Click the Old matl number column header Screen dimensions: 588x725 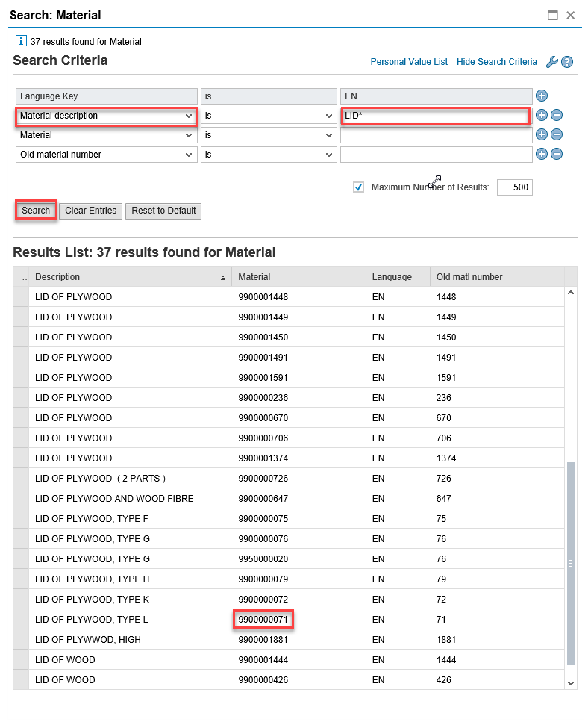click(x=498, y=276)
